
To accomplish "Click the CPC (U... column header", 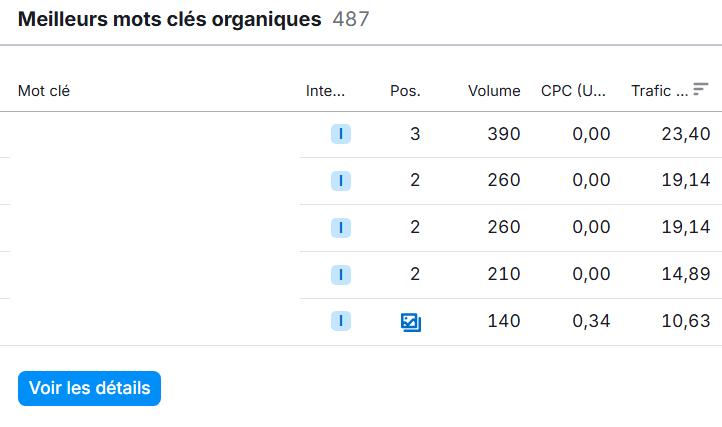I will (573, 91).
